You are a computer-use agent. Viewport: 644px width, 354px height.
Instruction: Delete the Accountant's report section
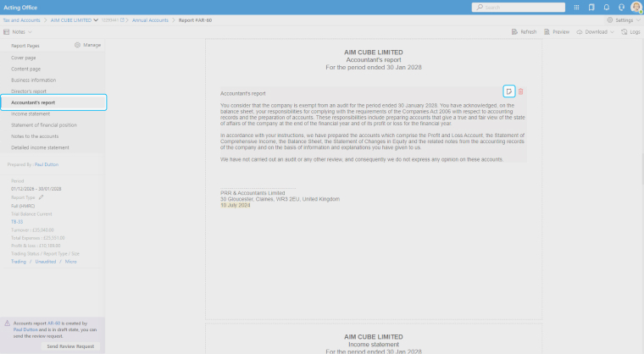521,91
